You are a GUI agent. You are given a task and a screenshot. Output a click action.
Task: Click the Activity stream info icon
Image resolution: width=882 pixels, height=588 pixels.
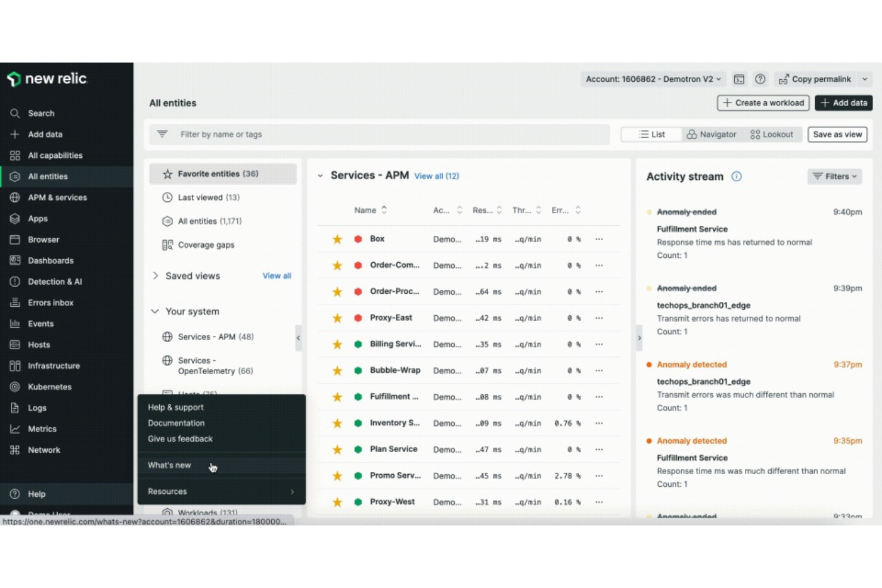(737, 176)
